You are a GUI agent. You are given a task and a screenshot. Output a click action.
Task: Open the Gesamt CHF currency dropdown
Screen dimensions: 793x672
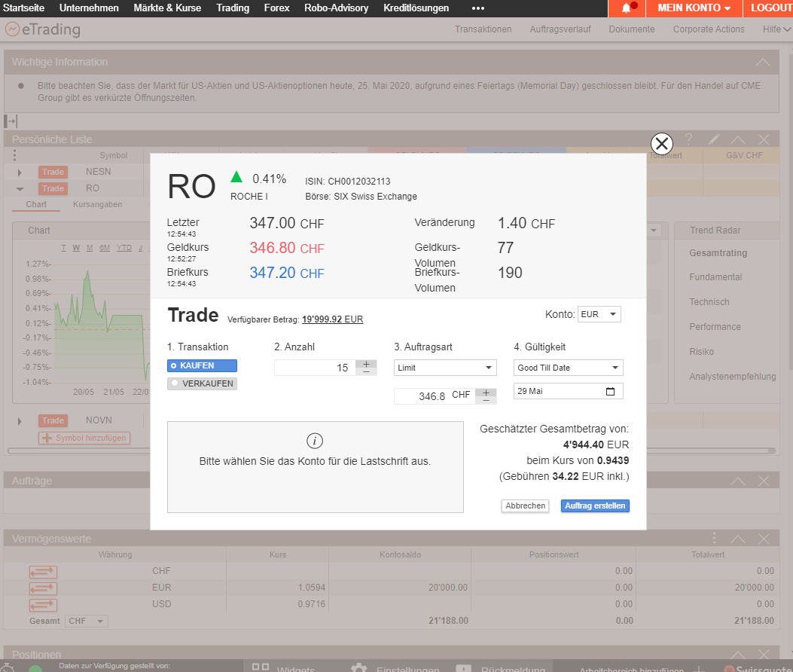coord(87,621)
